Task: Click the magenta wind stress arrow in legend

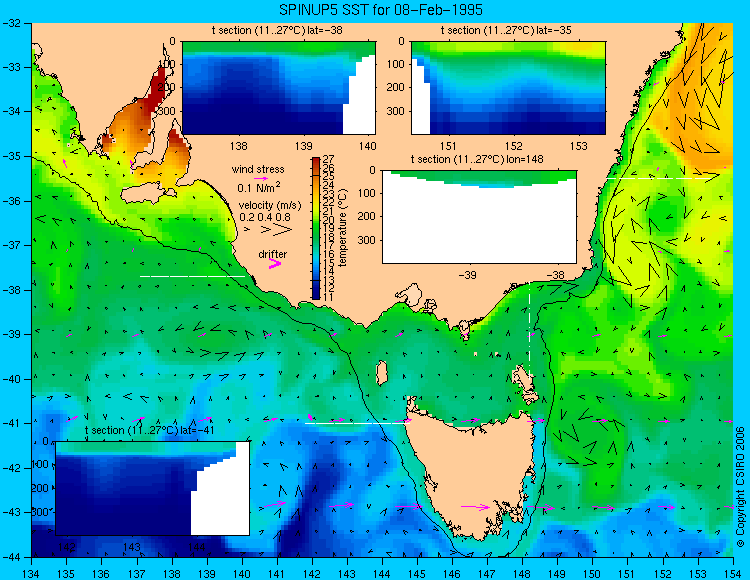Action: (261, 178)
